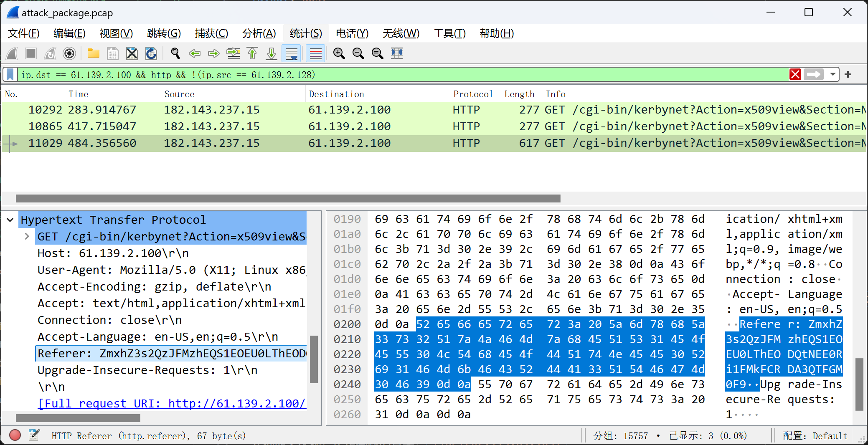The width and height of the screenshot is (868, 445).
Task: Click the expert information status circle
Action: click(15, 435)
